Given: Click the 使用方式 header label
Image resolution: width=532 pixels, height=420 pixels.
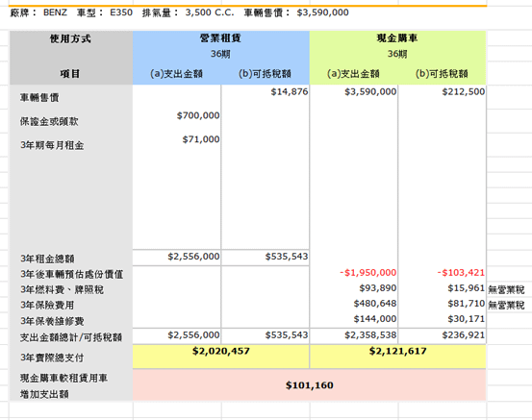Looking at the screenshot, I should (x=70, y=38).
